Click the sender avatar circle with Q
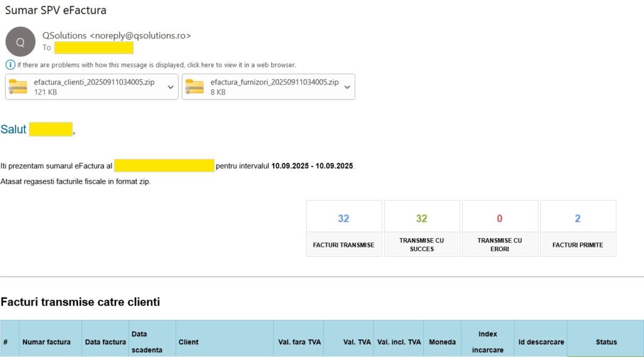Screen dimensions: 644x357 [20, 42]
